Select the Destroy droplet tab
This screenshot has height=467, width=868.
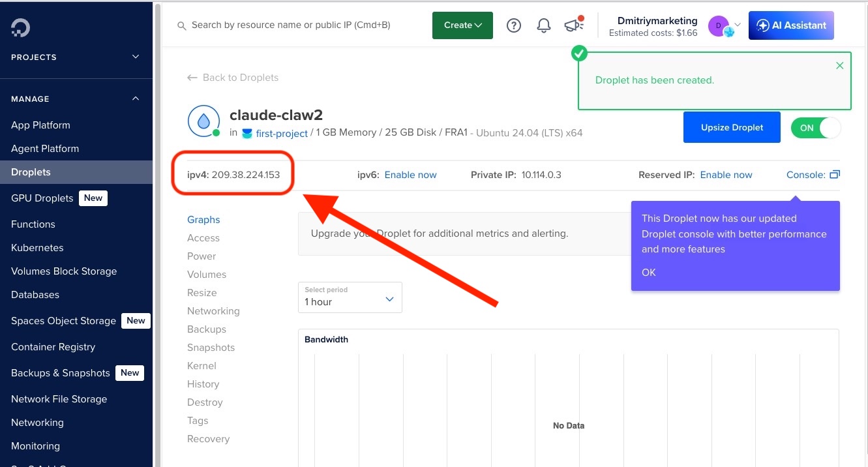pyautogui.click(x=205, y=402)
